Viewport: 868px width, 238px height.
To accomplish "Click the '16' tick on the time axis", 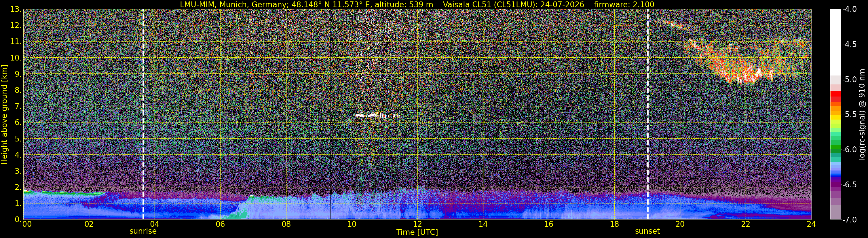I will [x=548, y=224].
